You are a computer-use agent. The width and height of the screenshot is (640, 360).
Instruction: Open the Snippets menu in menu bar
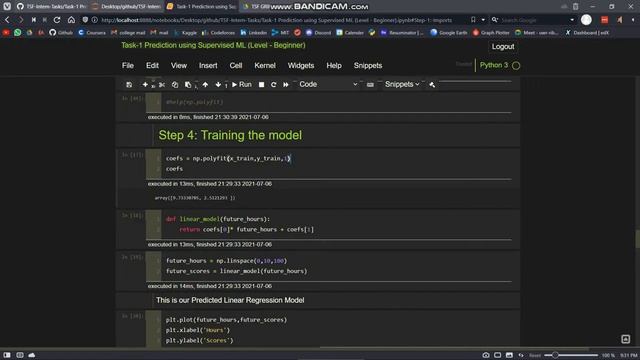pos(368,66)
